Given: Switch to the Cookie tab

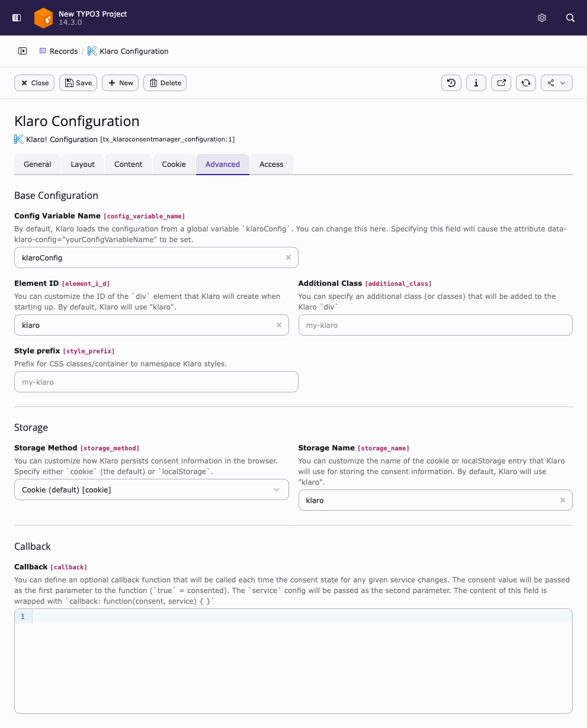Looking at the screenshot, I should click(x=174, y=165).
